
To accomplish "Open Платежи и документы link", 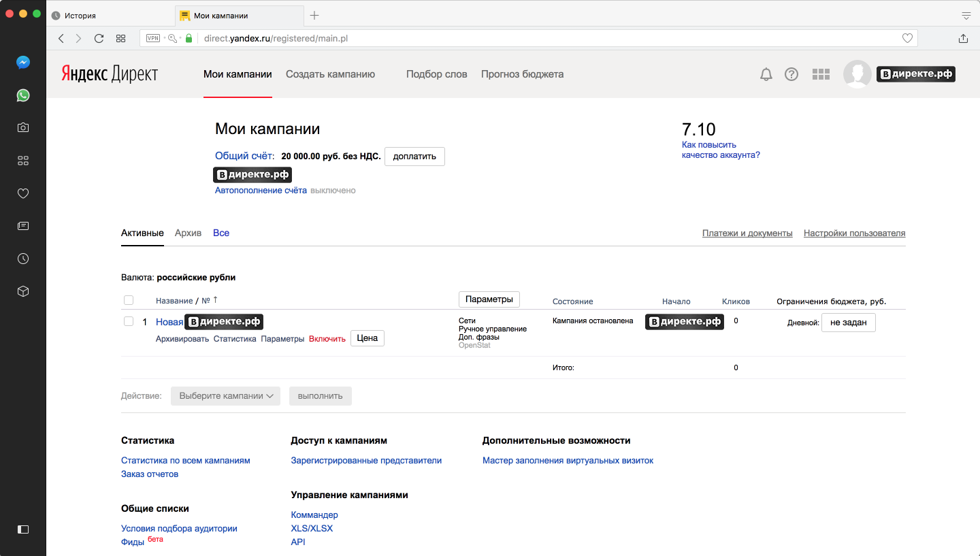I will coord(747,233).
